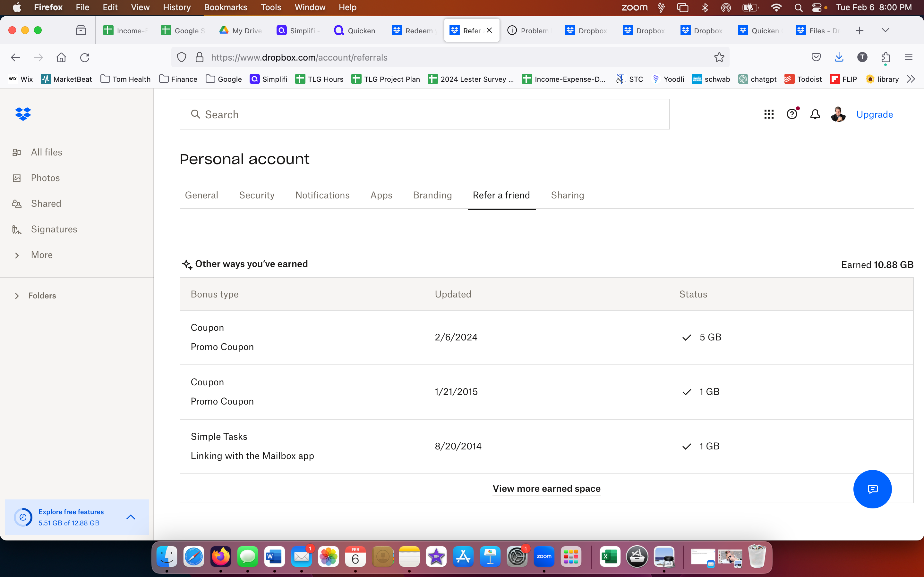Click the notifications bell icon
This screenshot has width=924, height=577.
pyautogui.click(x=815, y=114)
